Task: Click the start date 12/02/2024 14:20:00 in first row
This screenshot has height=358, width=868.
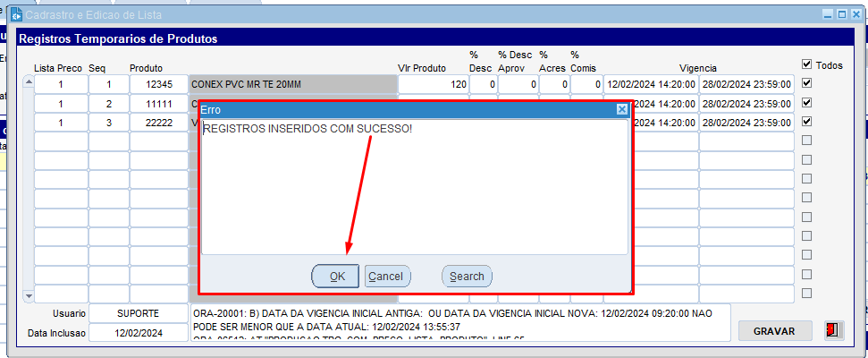Action: pyautogui.click(x=651, y=85)
